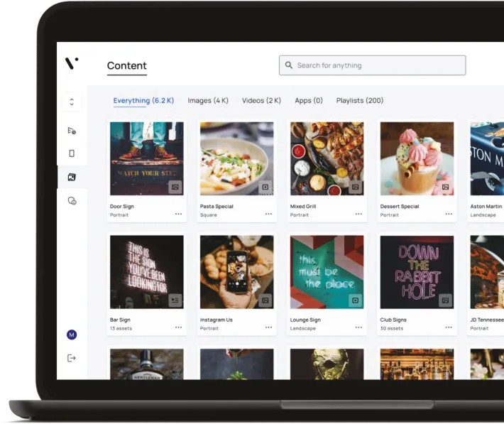The height and width of the screenshot is (424, 504).
Task: Open the three-dot menu for Mixed Grill
Action: tap(359, 214)
